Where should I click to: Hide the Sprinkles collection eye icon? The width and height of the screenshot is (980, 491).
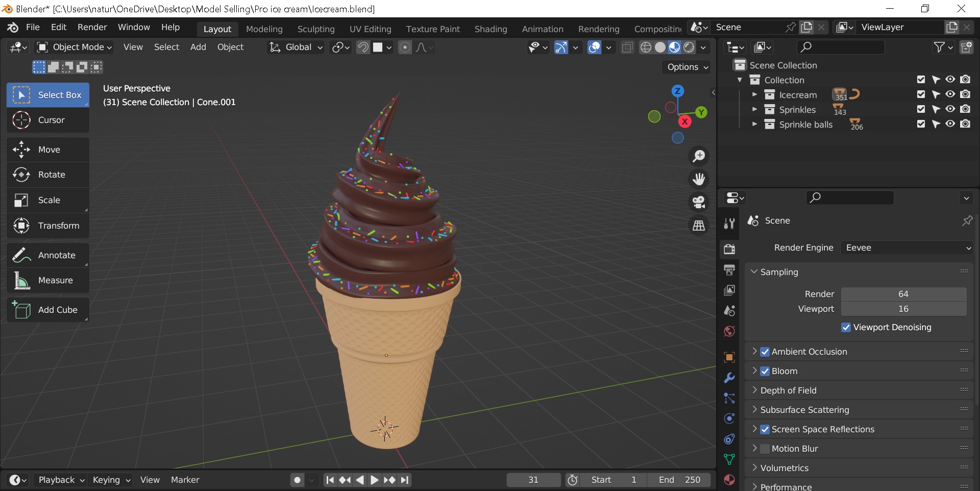(950, 109)
